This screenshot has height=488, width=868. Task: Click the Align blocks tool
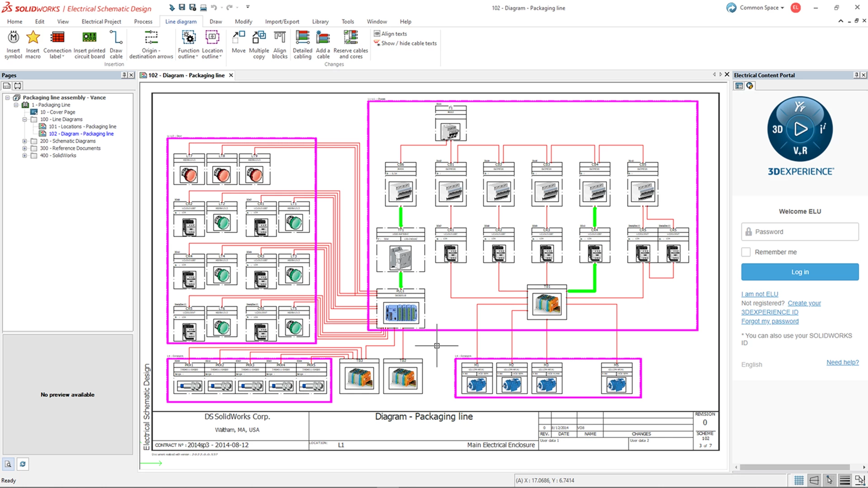(280, 44)
